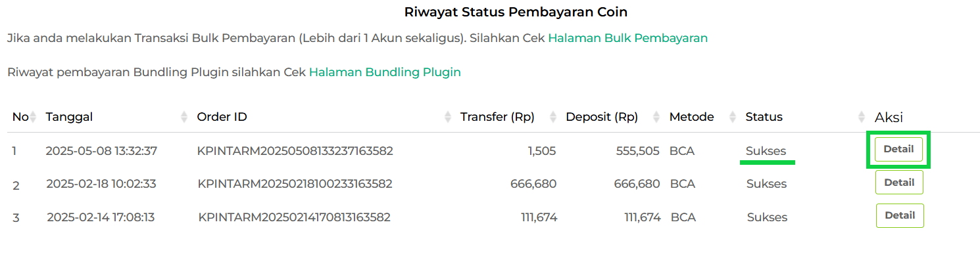Click sort arrows beside Transfer (Rp)
980x260 pixels.
[x=553, y=117]
